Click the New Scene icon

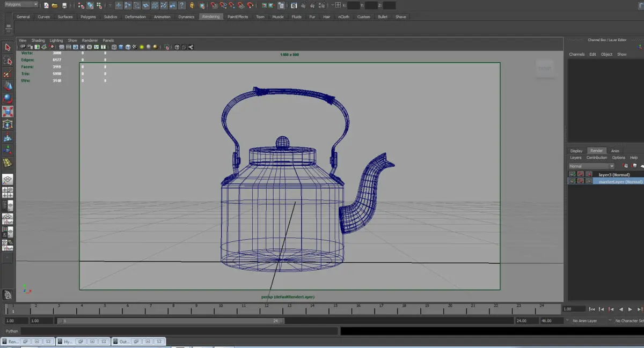coord(46,5)
